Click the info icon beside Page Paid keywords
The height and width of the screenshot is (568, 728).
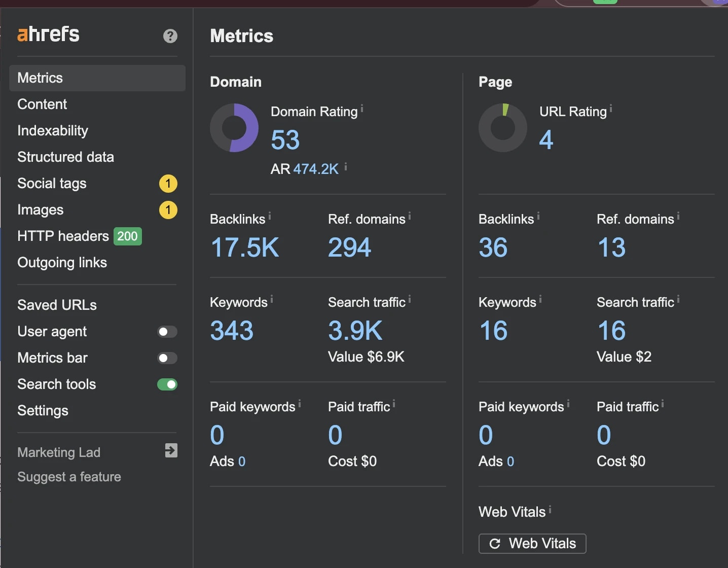tap(568, 404)
